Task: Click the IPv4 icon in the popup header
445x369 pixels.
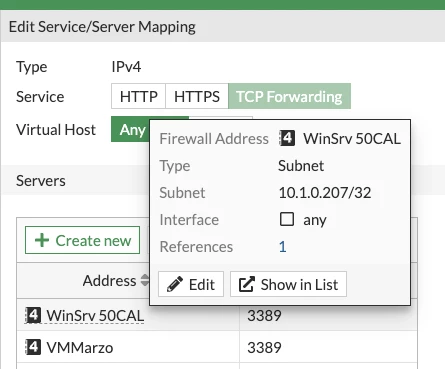Action: coord(287,138)
